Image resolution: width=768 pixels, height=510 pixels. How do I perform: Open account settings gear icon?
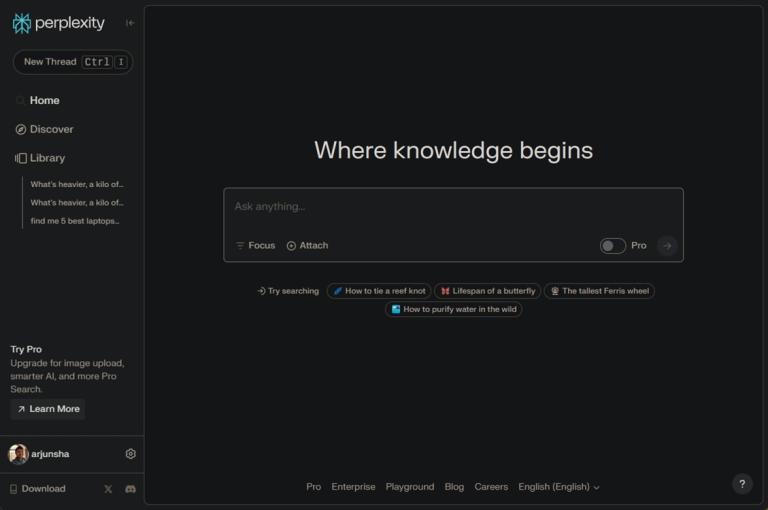(130, 454)
